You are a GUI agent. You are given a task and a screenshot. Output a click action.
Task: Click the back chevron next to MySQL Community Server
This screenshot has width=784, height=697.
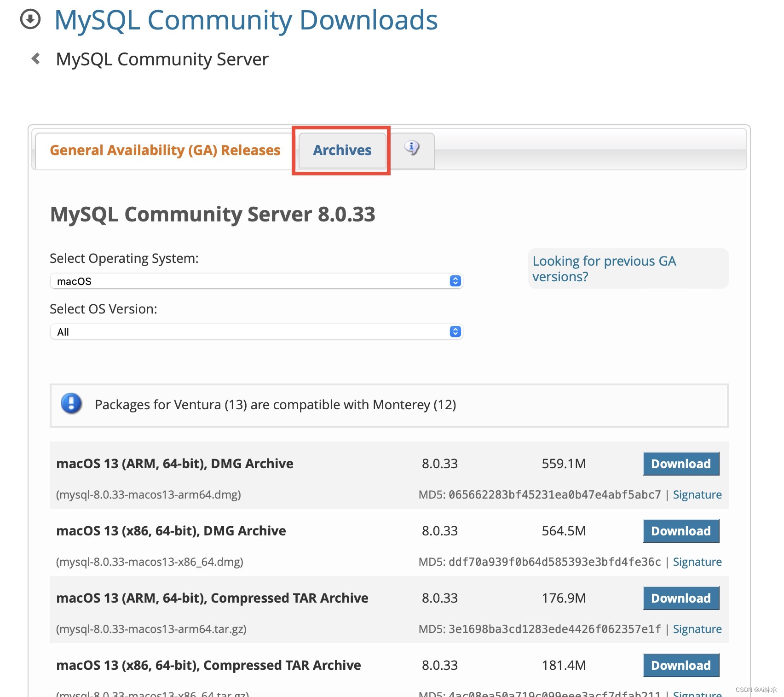[x=35, y=59]
